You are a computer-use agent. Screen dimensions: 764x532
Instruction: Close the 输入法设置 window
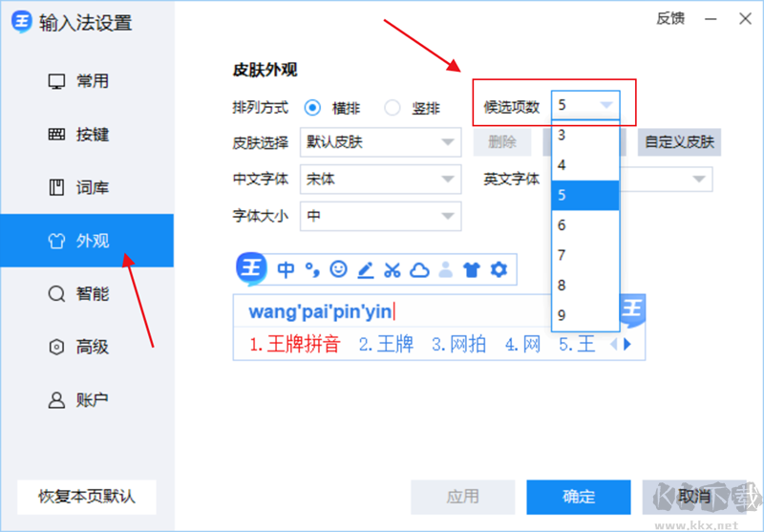click(745, 19)
